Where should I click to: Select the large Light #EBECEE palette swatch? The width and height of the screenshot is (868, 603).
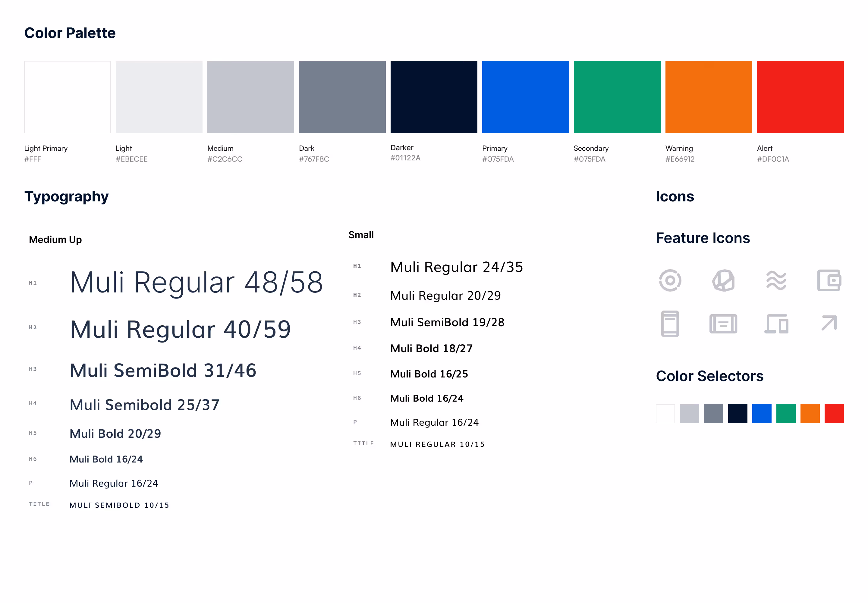(159, 97)
